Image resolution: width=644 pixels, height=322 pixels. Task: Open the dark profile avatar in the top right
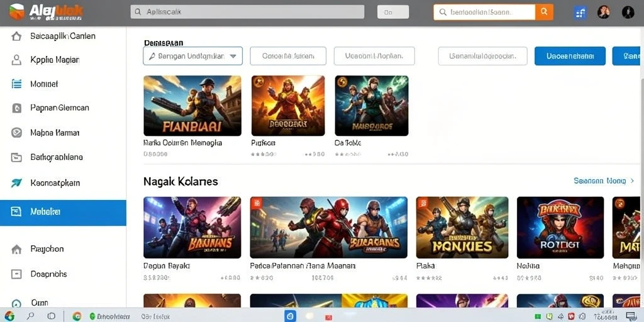(628, 13)
